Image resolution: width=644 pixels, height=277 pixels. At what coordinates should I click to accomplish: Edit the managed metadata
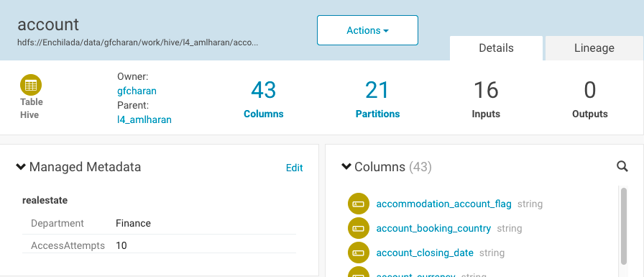[295, 168]
